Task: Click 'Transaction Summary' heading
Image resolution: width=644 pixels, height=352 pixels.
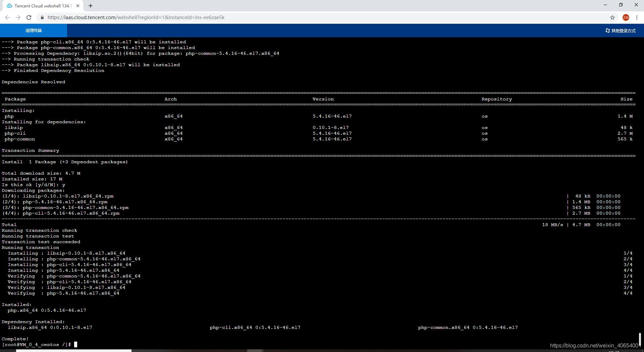Action: click(31, 150)
